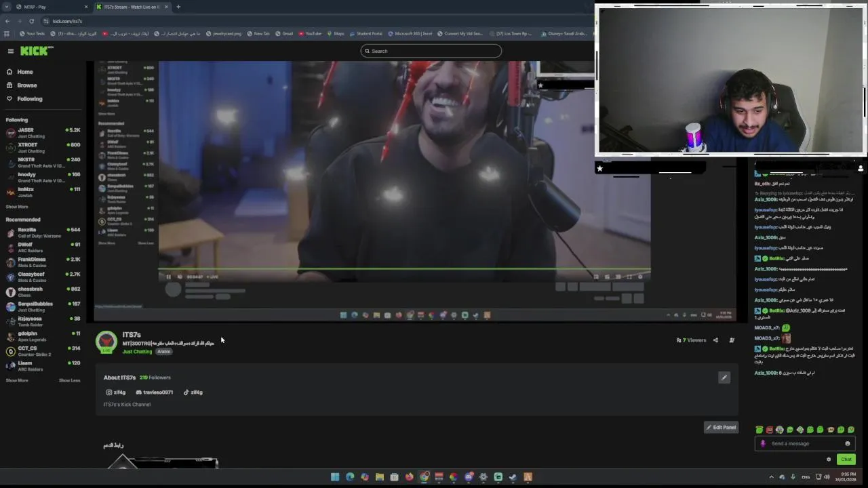
Task: Open JASER's channel in Following list
Action: coord(43,132)
